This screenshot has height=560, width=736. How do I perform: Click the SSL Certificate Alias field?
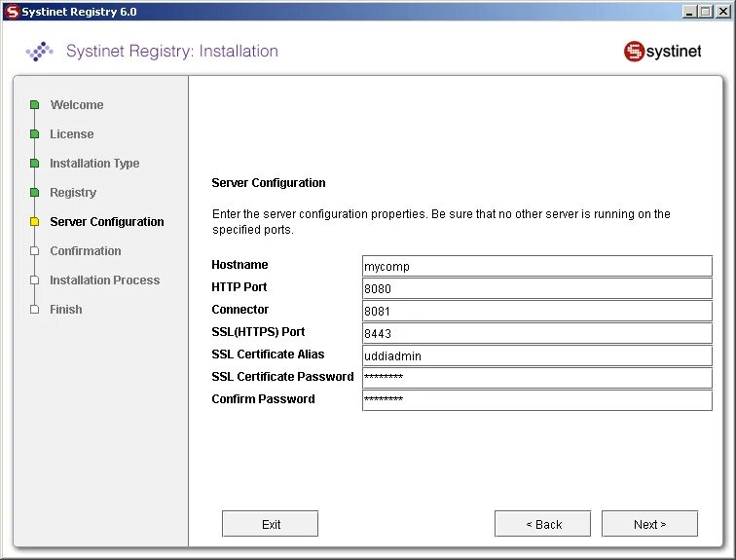pos(537,355)
